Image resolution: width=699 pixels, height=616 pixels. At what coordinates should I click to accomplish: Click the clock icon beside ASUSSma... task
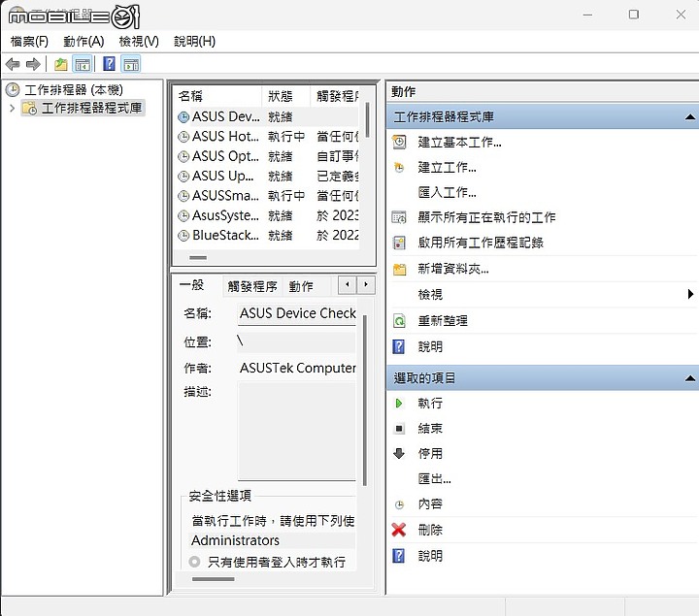(x=183, y=196)
